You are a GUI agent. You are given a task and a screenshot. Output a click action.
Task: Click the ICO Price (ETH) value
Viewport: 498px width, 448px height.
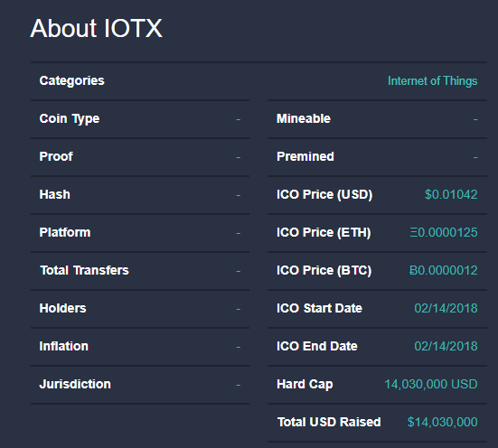[x=444, y=232]
